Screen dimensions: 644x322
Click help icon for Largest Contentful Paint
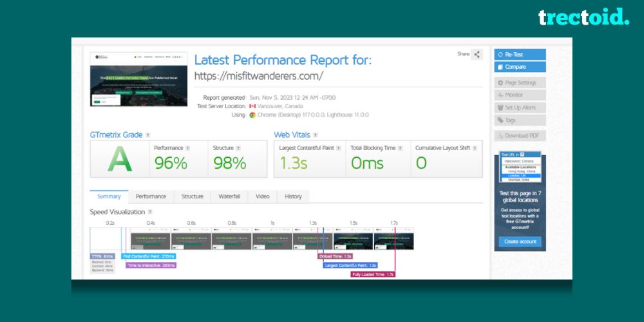tap(339, 148)
